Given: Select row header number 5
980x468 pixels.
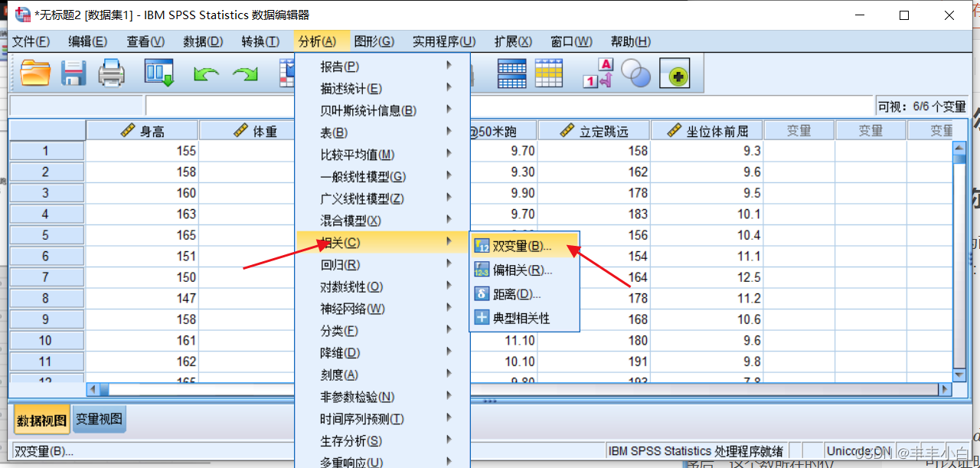Looking at the screenshot, I should tap(46, 235).
